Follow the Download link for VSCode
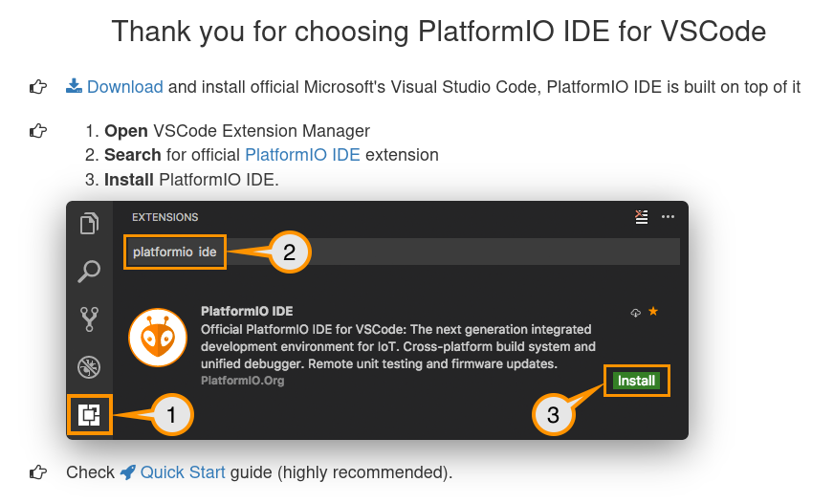The image size is (834, 504). (x=124, y=87)
